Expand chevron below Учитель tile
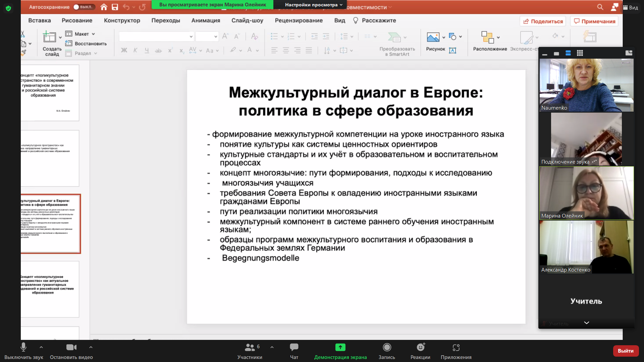This screenshot has width=644, height=362. (x=586, y=323)
